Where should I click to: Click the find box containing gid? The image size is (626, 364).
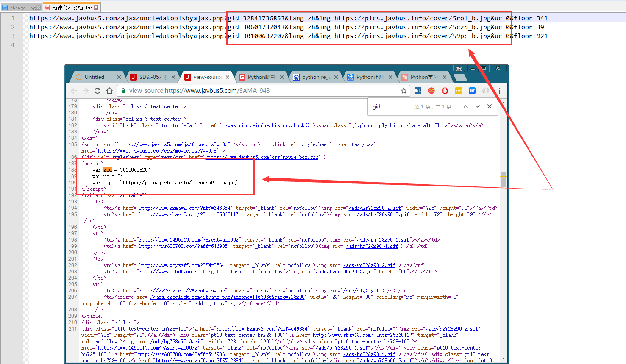(391, 106)
